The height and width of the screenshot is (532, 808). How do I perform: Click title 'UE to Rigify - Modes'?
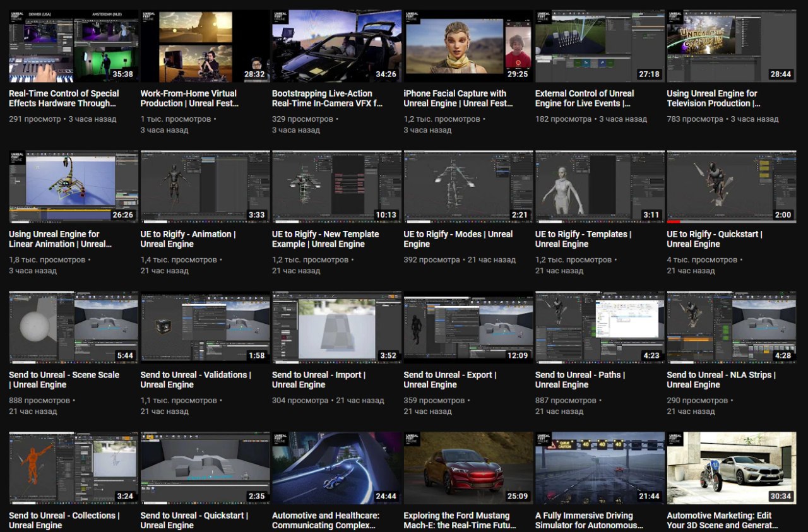tap(458, 239)
